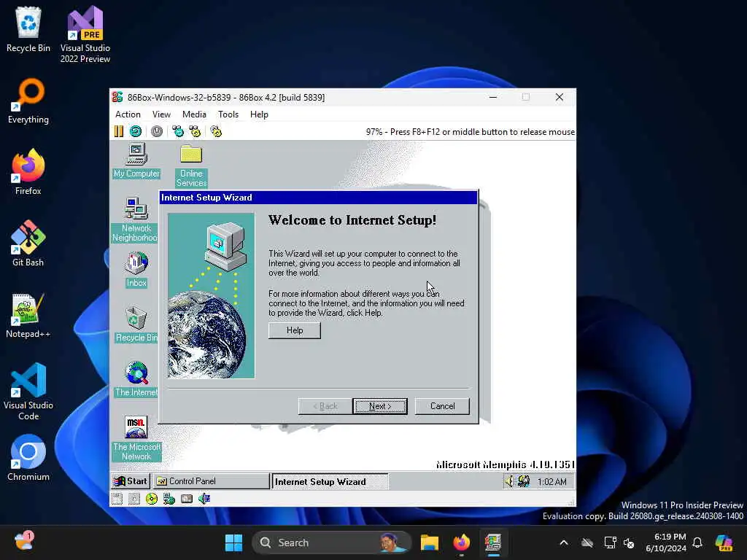Open Copilot Preview icon on taskbar
Screen dimensions: 747x560
pos(724,542)
